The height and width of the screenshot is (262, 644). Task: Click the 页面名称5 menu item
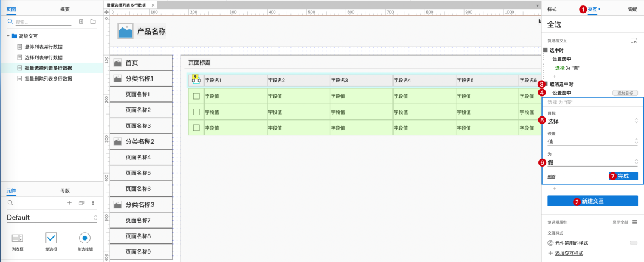pyautogui.click(x=142, y=172)
